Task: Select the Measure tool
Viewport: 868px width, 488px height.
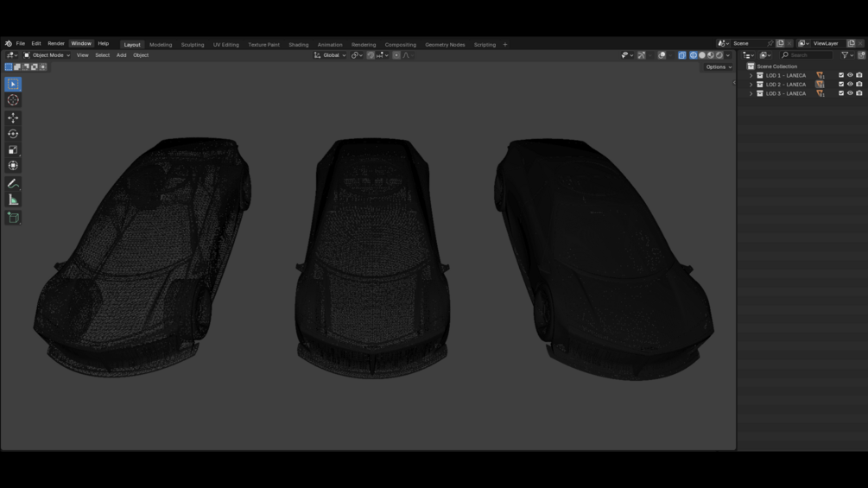Action: tap(13, 200)
